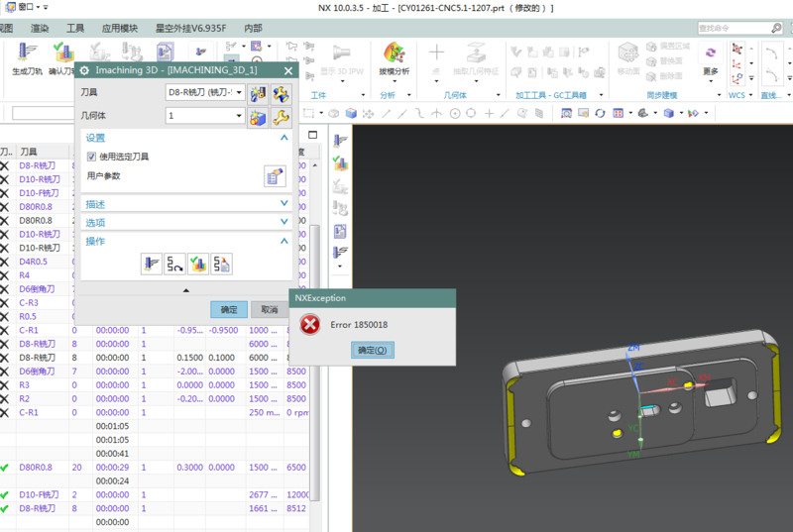The height and width of the screenshot is (532, 793).
Task: Click the search magnifier in 查找命令 box
Action: (776, 28)
